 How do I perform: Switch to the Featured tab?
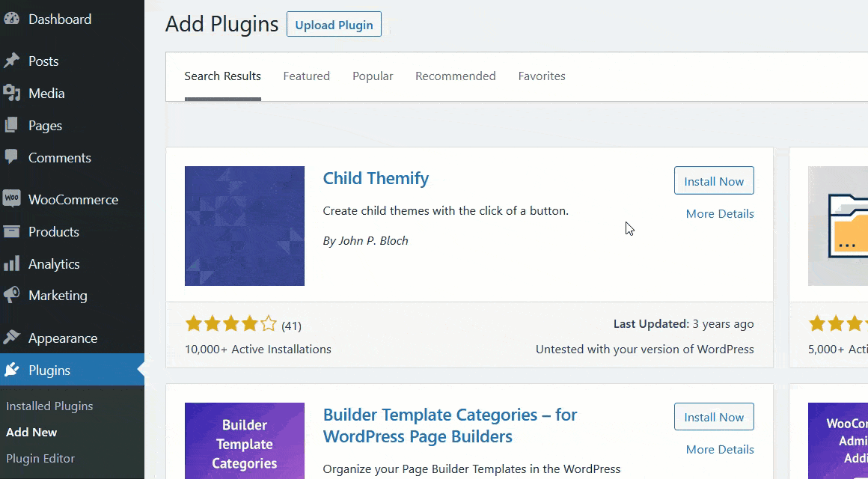point(307,76)
